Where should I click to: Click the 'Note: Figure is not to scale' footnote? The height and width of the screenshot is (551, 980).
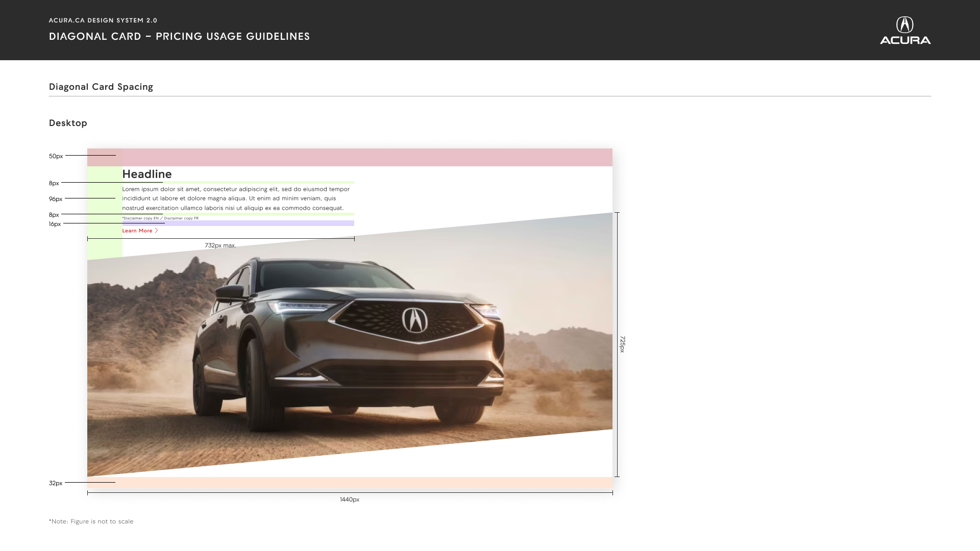tap(91, 521)
